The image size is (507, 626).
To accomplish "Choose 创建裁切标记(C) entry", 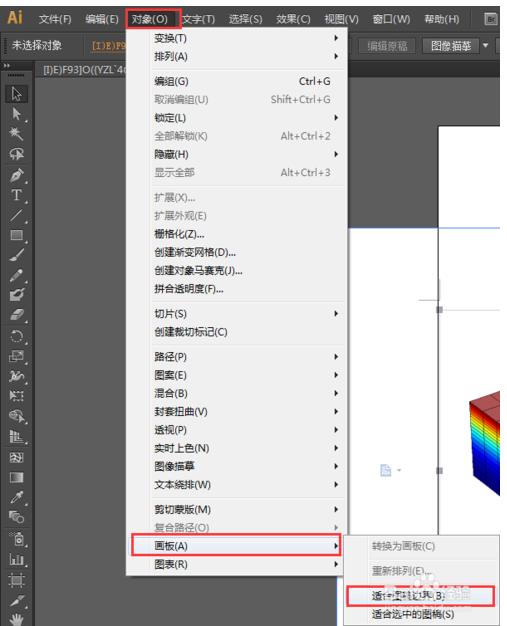I will 237,332.
